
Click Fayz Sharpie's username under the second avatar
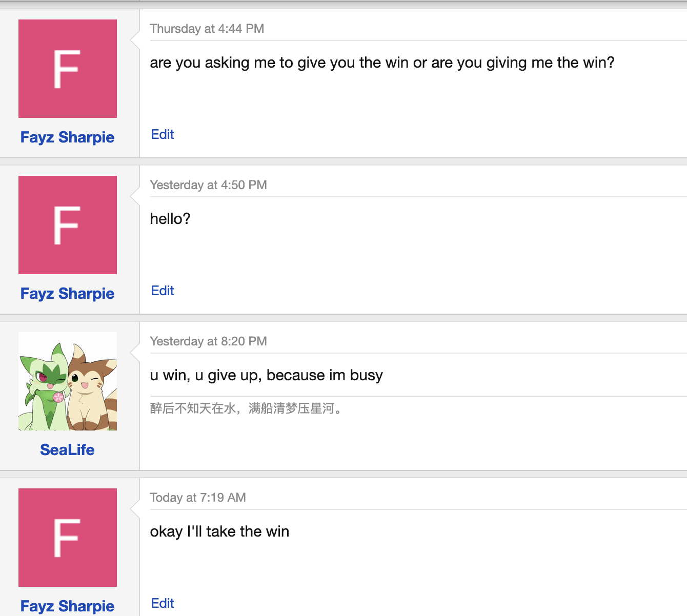[x=67, y=294]
